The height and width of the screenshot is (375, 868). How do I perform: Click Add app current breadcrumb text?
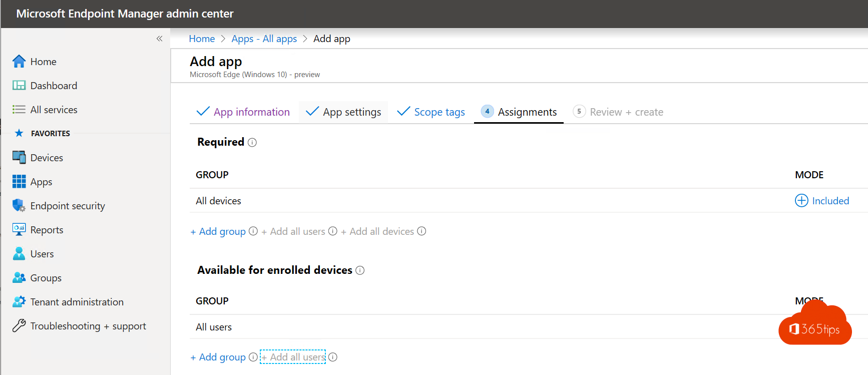pos(332,39)
